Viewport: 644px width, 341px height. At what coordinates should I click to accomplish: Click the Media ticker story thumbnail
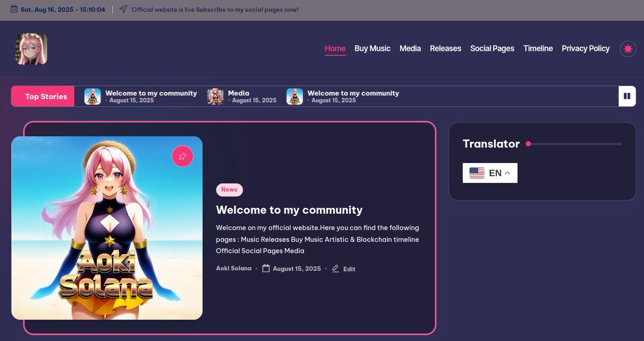215,97
